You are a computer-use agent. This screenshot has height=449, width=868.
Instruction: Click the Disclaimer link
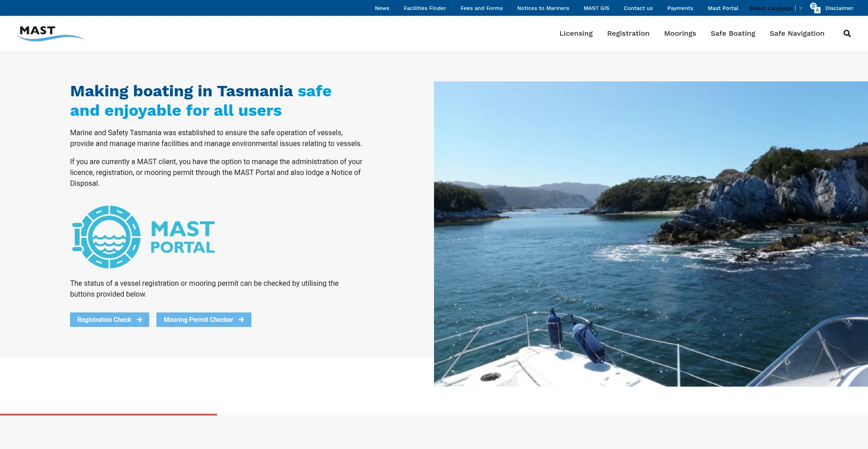[839, 8]
